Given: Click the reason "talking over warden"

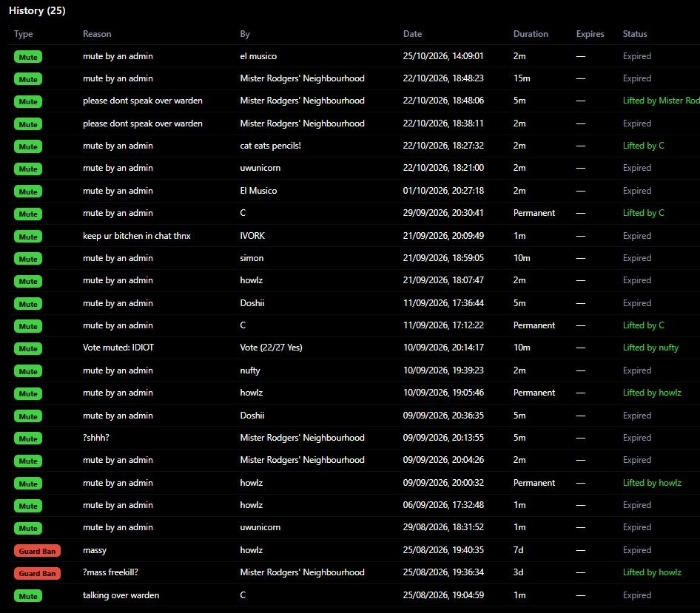Looking at the screenshot, I should 121,595.
